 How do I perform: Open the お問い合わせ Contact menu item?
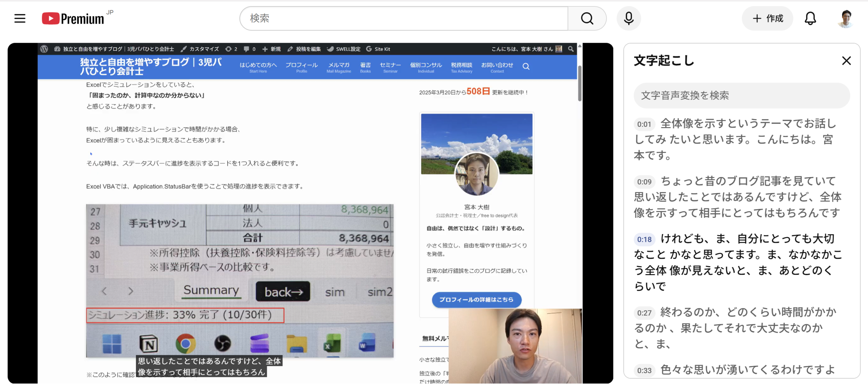pyautogui.click(x=497, y=67)
